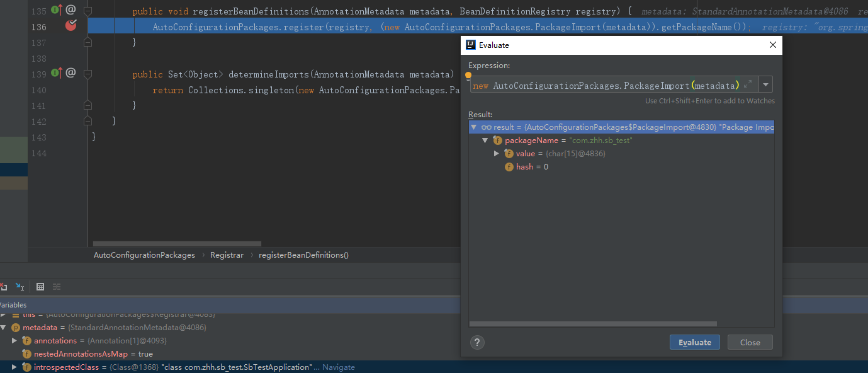Click the field icon next to value
Image resolution: width=868 pixels, height=373 pixels.
(509, 154)
